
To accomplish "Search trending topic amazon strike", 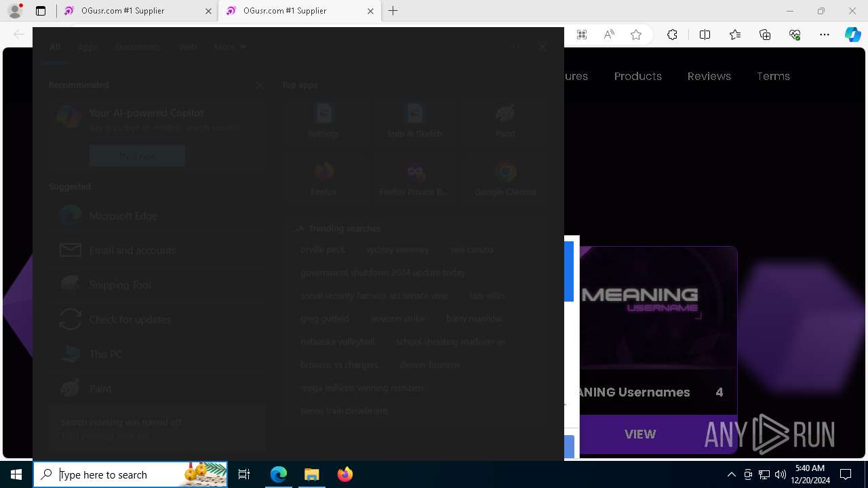I will click(x=398, y=319).
